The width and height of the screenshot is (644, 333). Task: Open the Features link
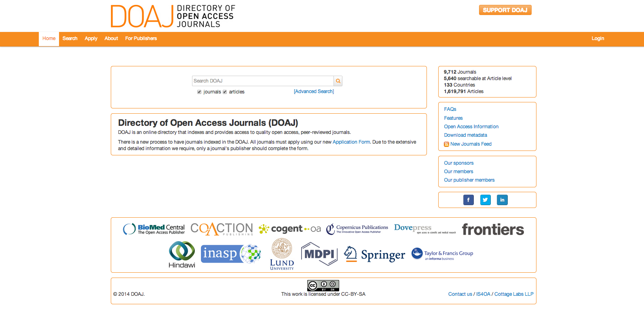453,118
